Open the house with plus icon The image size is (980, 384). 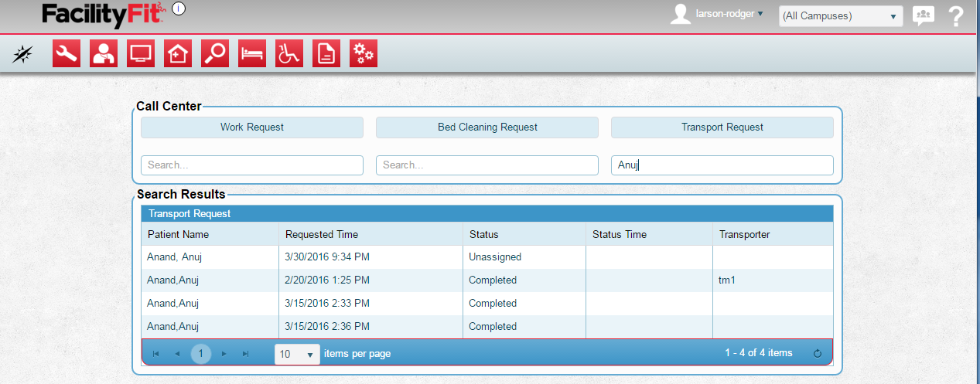click(178, 53)
